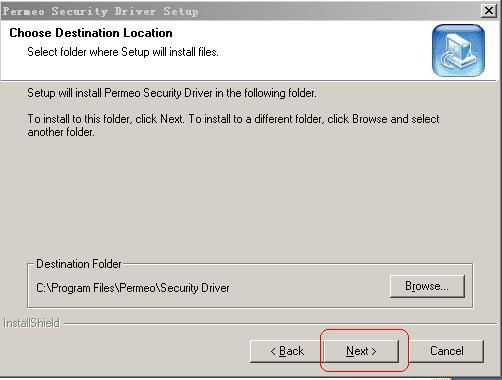Image resolution: width=502 pixels, height=380 pixels.
Task: Click the Destination Folder group label
Action: [79, 264]
